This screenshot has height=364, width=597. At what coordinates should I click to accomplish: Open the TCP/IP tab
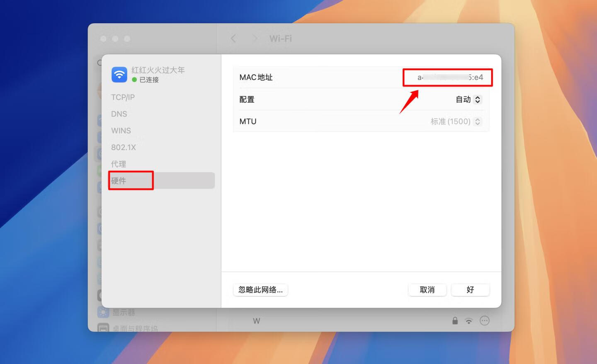click(x=123, y=97)
